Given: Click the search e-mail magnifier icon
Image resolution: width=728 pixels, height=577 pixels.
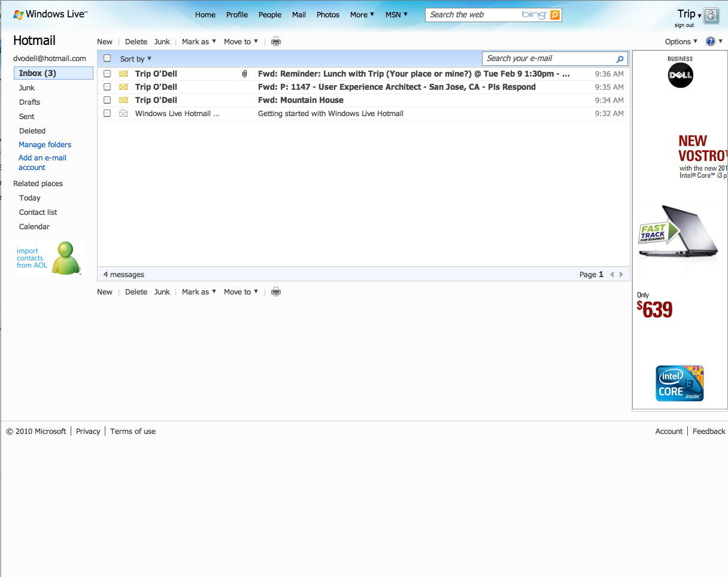Looking at the screenshot, I should (x=620, y=59).
